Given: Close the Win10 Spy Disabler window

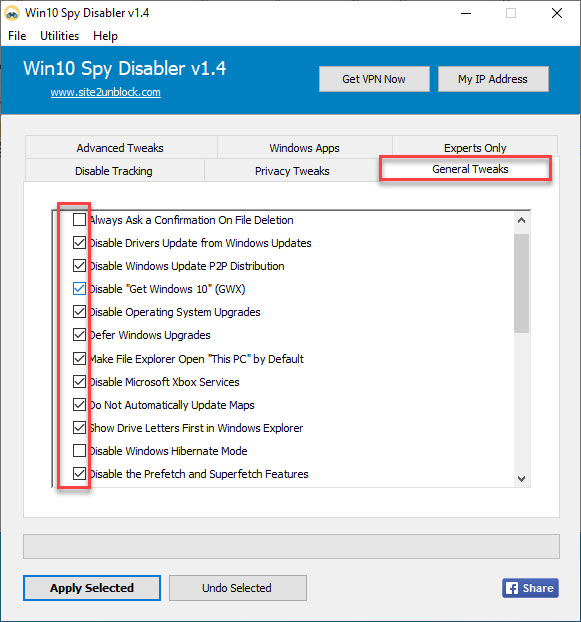Looking at the screenshot, I should click(x=557, y=13).
